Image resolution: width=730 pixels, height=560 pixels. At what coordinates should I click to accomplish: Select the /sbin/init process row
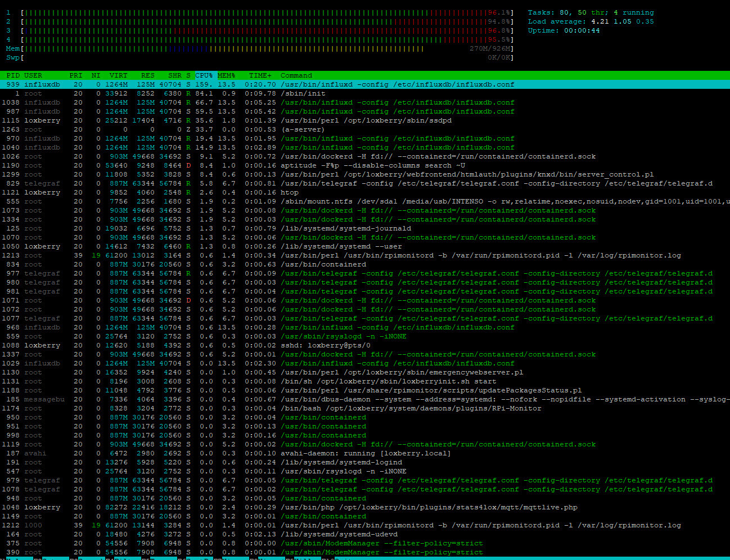[x=303, y=93]
